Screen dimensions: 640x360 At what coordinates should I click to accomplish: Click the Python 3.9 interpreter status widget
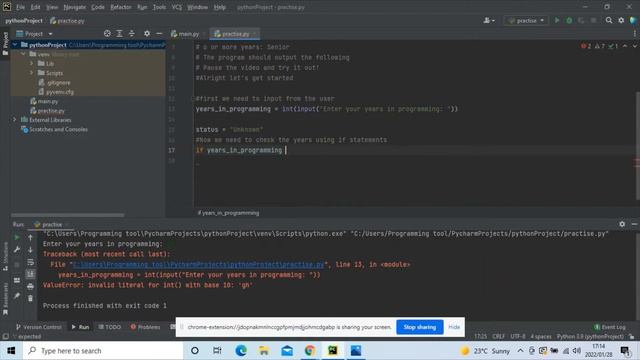pyautogui.click(x=590, y=337)
